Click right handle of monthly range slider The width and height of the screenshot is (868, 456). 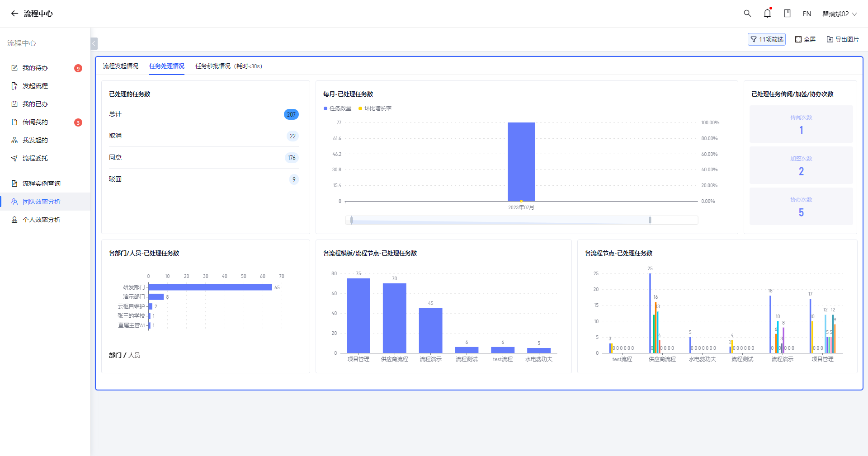(x=650, y=220)
